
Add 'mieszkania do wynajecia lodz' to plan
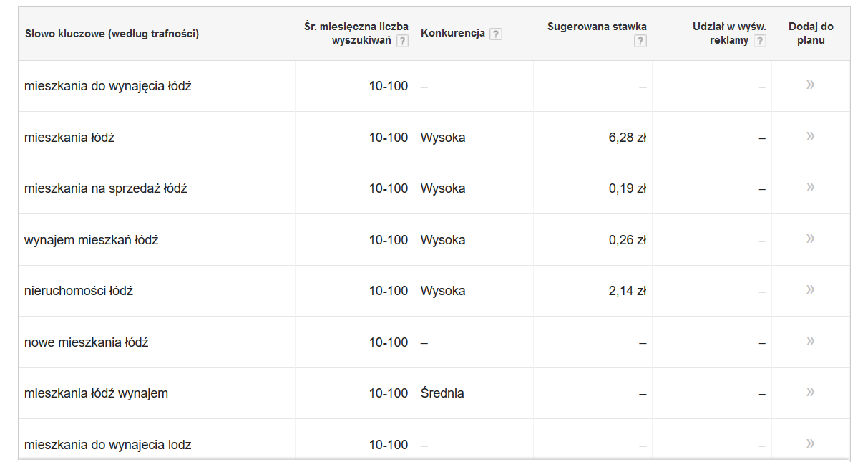[x=810, y=443]
